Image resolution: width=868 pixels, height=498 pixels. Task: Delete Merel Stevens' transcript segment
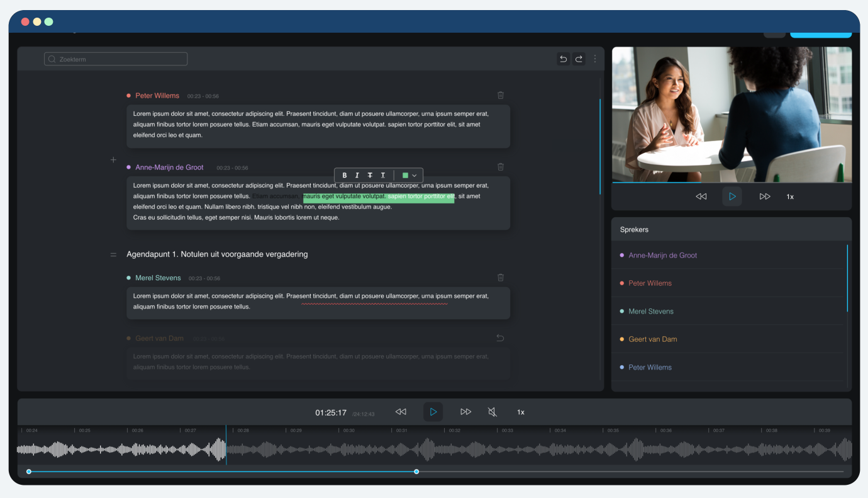[x=501, y=277]
